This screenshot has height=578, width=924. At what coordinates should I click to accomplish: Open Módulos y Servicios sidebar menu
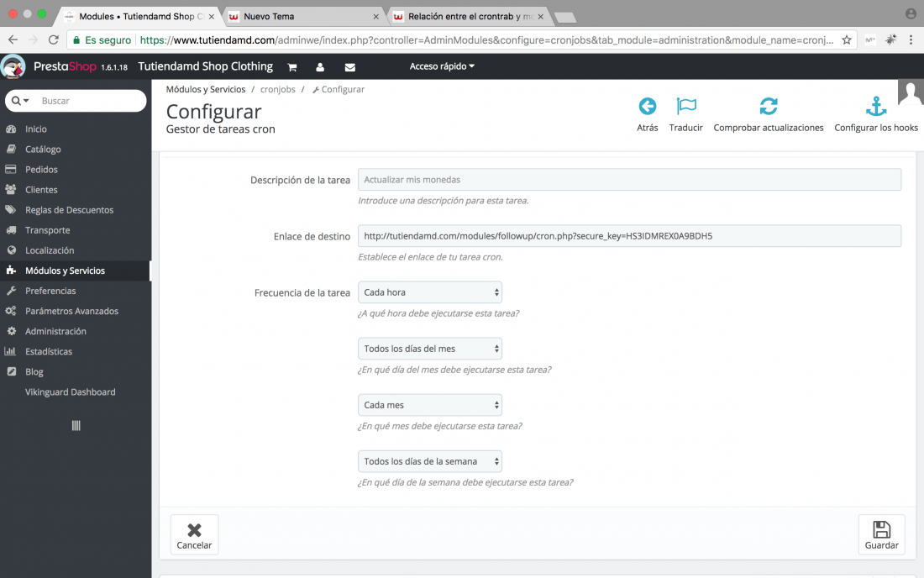pyautogui.click(x=76, y=271)
